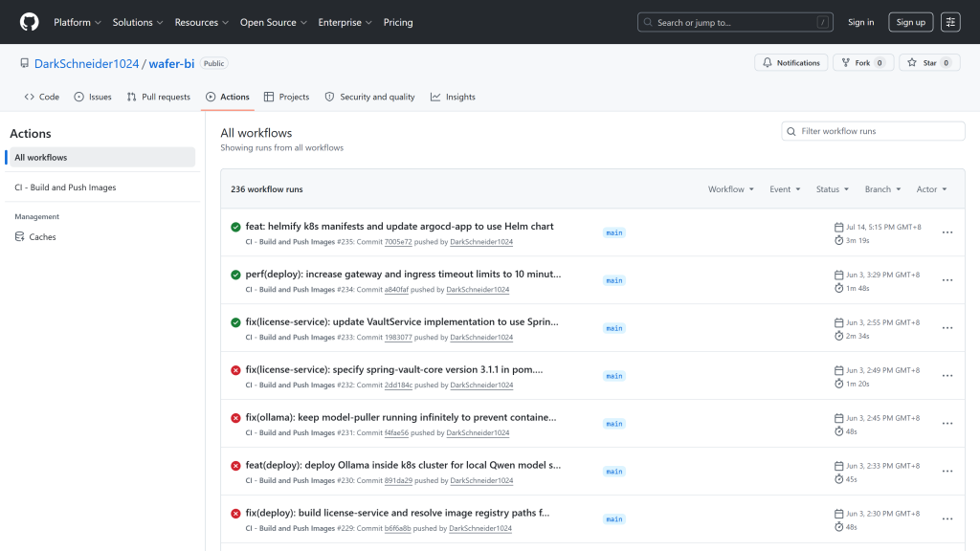
Task: Open the Event filter dropdown
Action: tap(785, 189)
